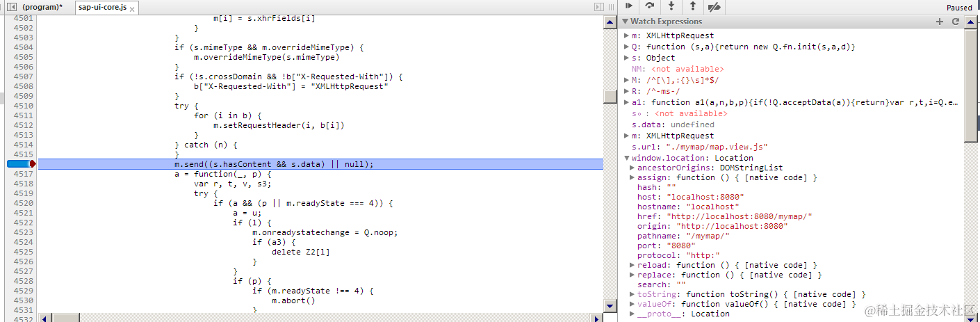Click the protocol: "http:" property
Viewport: 980px width, 322px height.
pyautogui.click(x=676, y=255)
